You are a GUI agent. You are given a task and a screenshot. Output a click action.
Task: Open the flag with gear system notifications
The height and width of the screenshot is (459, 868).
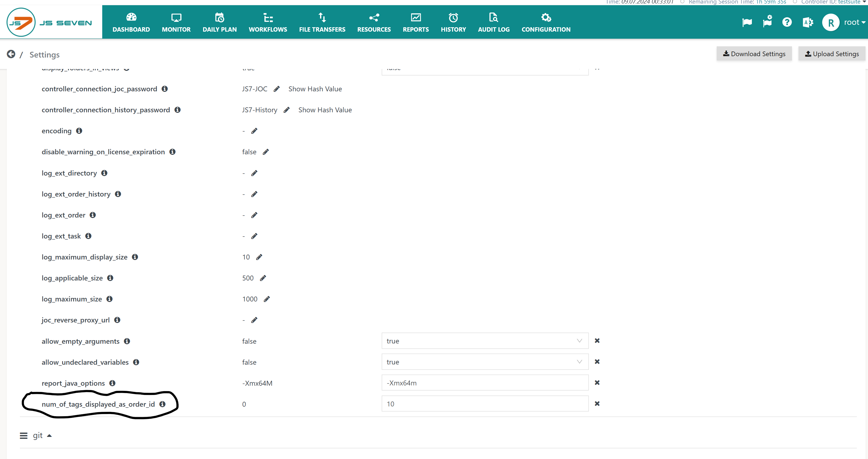point(767,22)
